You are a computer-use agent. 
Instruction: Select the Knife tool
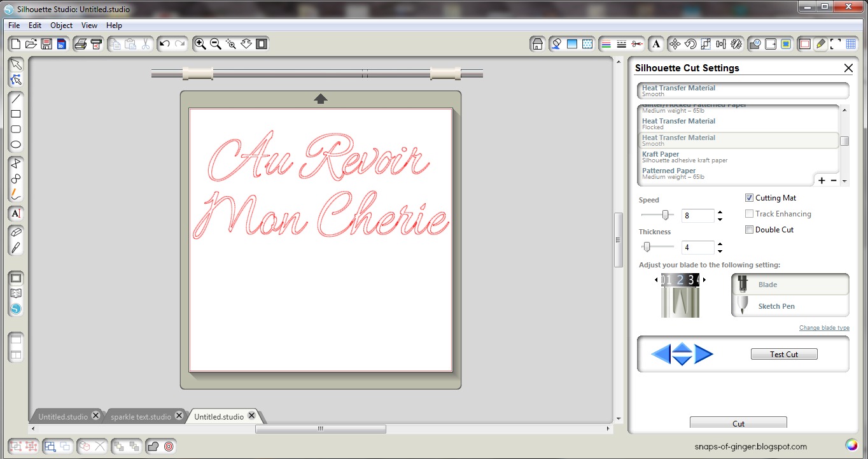coord(16,247)
